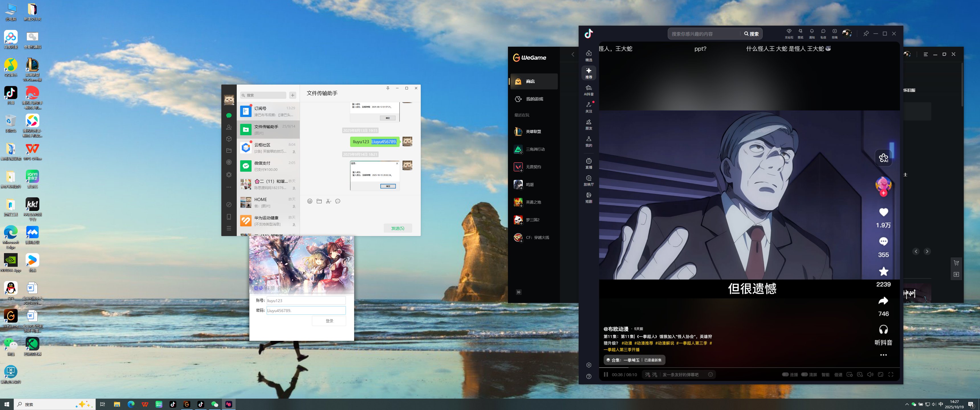980x410 pixels.
Task: Click the share arrow icon on video
Action: click(883, 301)
